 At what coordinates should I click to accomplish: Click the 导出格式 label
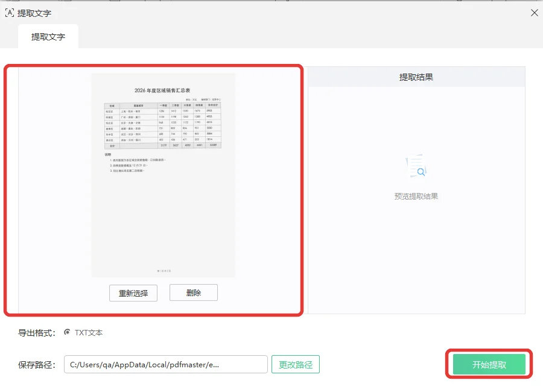click(37, 333)
